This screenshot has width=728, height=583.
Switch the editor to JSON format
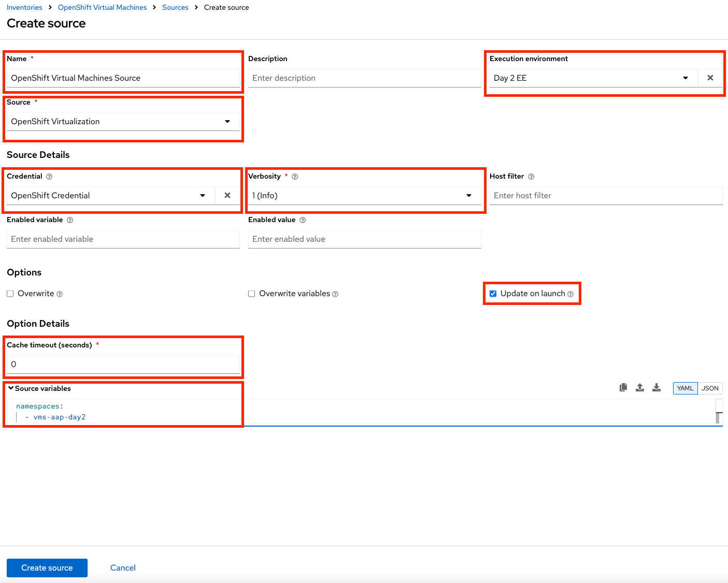tap(710, 388)
